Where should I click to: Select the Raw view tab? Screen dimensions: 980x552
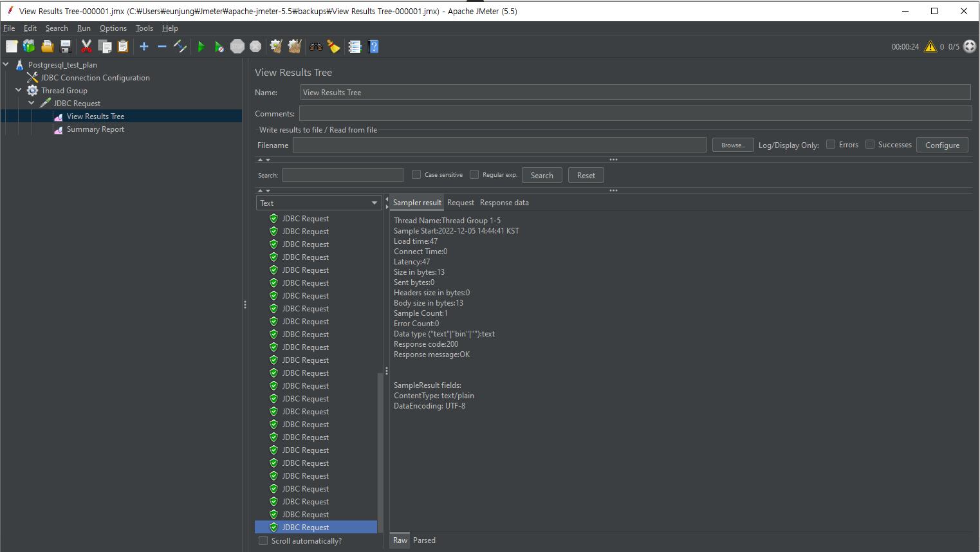[400, 540]
